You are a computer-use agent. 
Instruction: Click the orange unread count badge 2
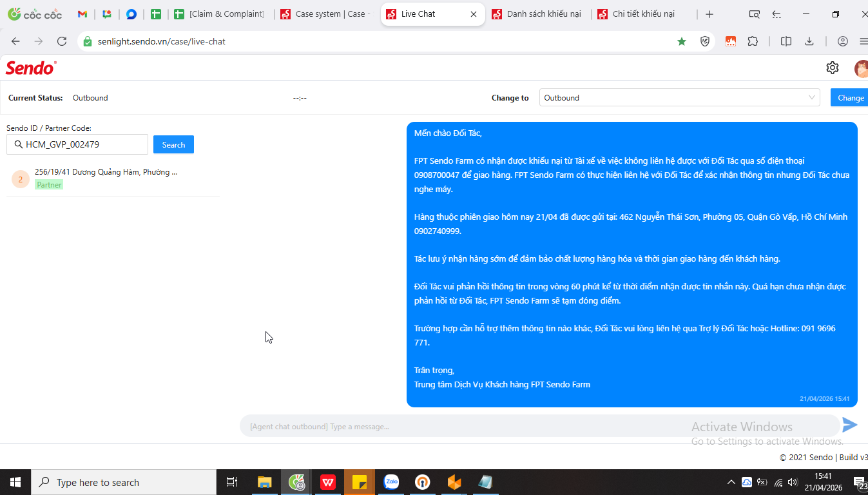20,179
